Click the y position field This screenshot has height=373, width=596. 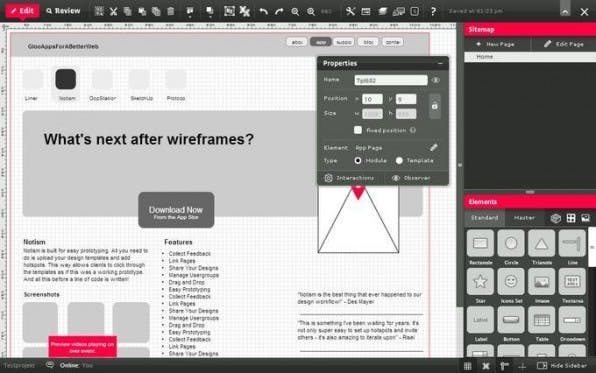pyautogui.click(x=406, y=99)
